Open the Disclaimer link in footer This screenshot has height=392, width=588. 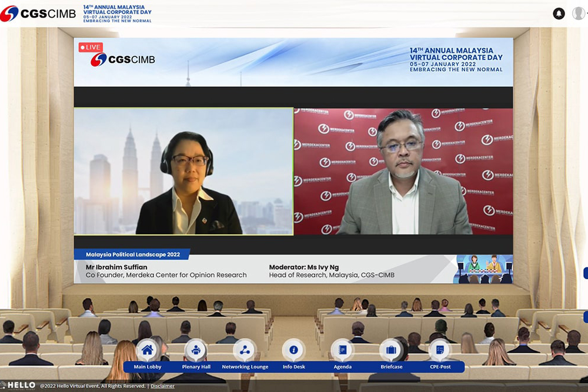point(162,386)
